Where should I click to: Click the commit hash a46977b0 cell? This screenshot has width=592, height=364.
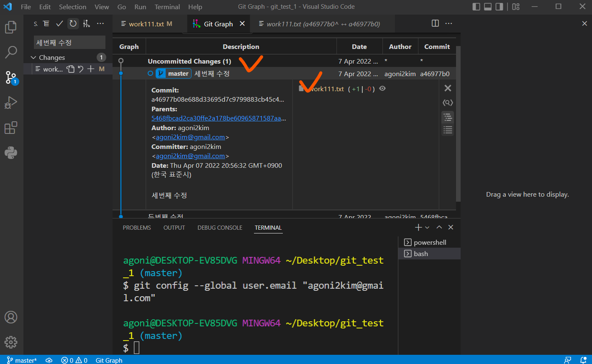point(435,74)
